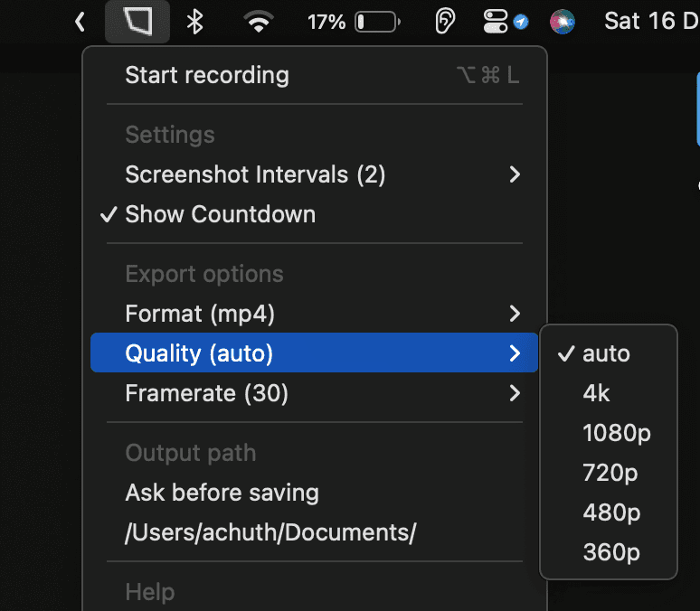Choose 1080p quality

[x=609, y=433]
